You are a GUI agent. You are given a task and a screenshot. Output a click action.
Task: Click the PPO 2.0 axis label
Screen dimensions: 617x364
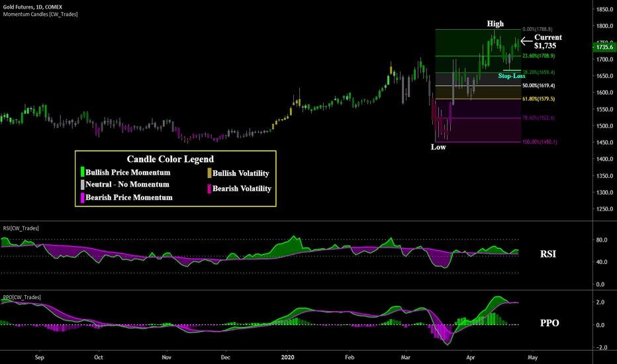[x=600, y=302]
